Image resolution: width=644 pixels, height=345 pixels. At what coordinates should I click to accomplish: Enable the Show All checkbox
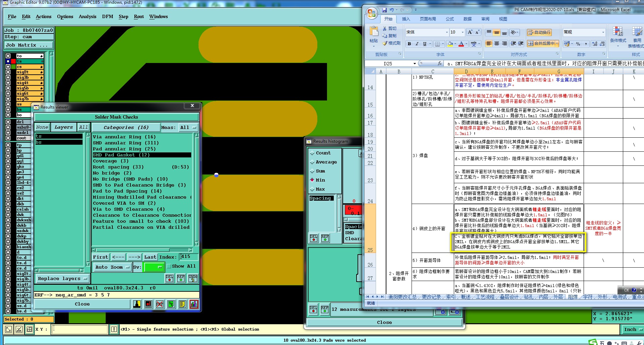coord(169,266)
